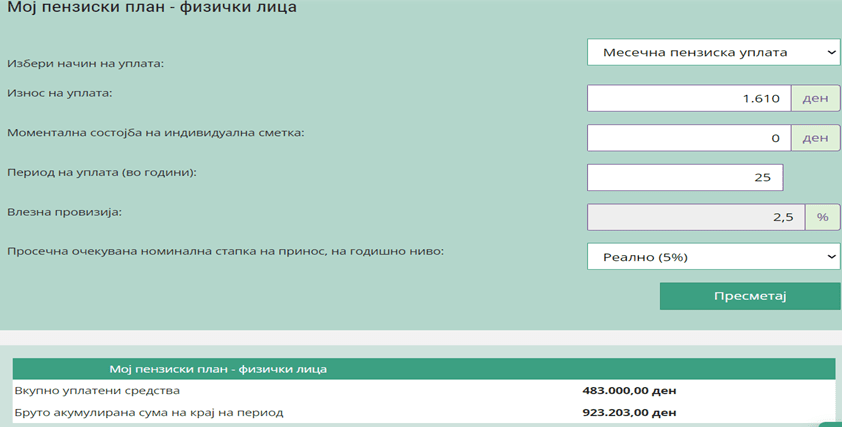Click the period field showing 25

(x=685, y=177)
